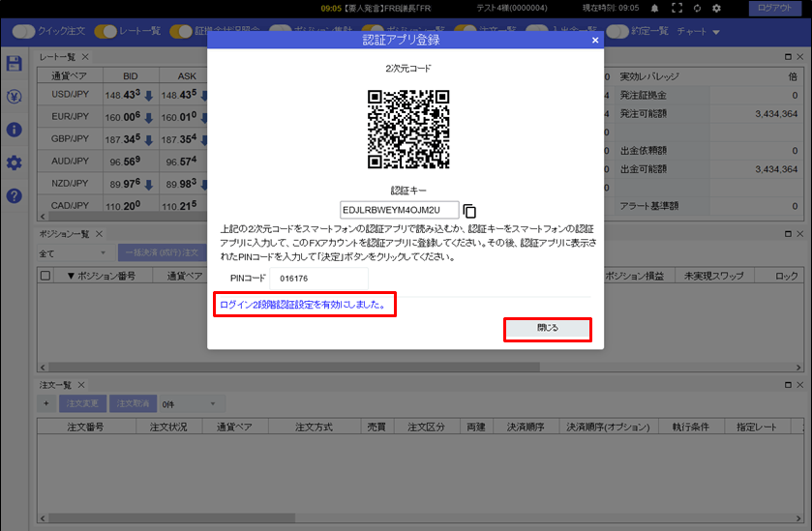
Task: Click the 注文状況 column header
Action: click(x=168, y=427)
